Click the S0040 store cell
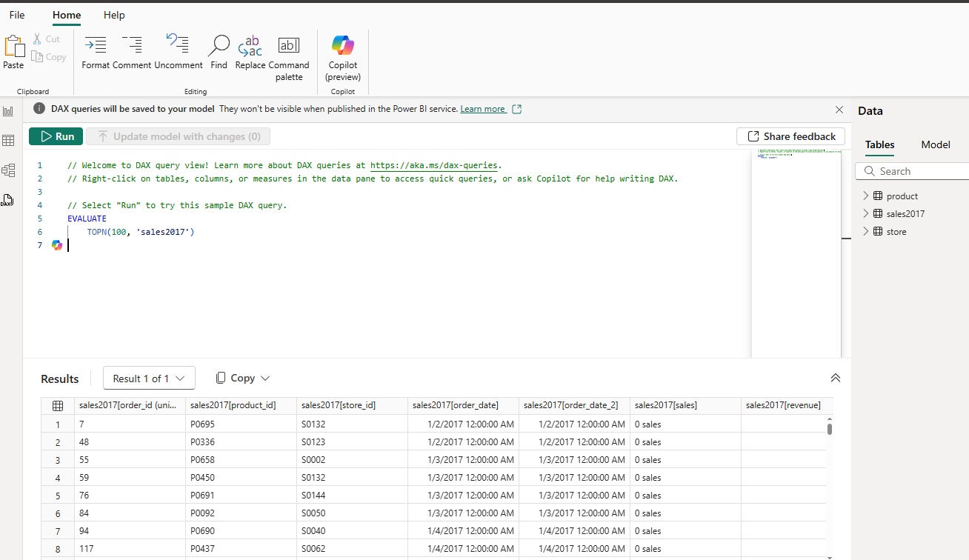The width and height of the screenshot is (969, 560). 352,531
